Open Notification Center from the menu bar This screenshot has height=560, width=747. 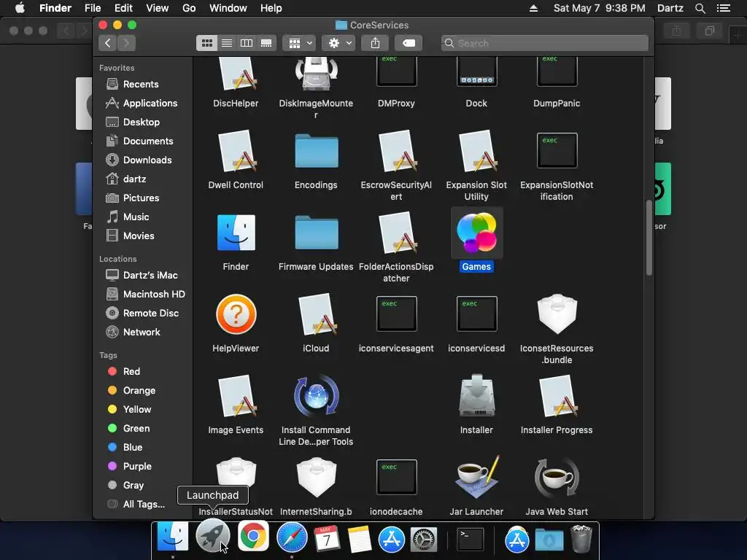[724, 8]
